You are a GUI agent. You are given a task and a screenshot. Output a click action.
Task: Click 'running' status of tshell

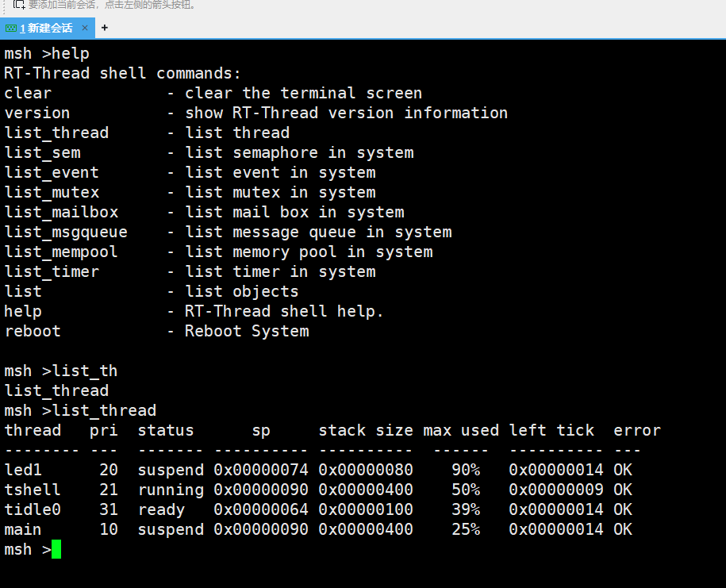pyautogui.click(x=171, y=490)
